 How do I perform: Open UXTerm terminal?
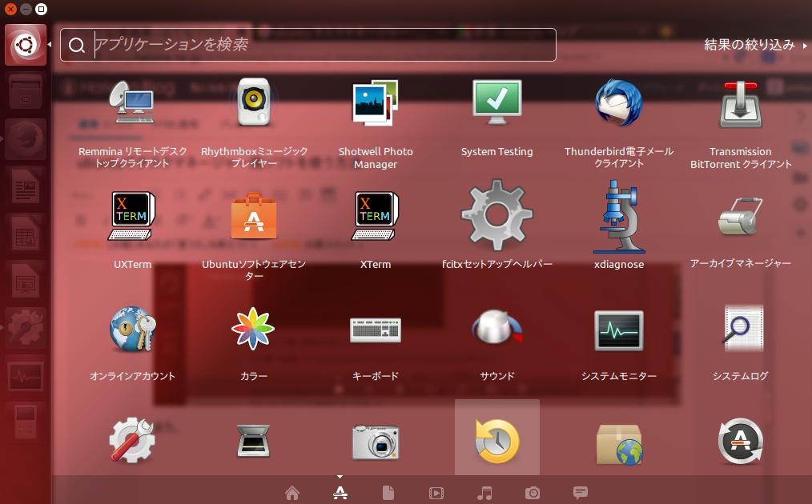point(132,216)
